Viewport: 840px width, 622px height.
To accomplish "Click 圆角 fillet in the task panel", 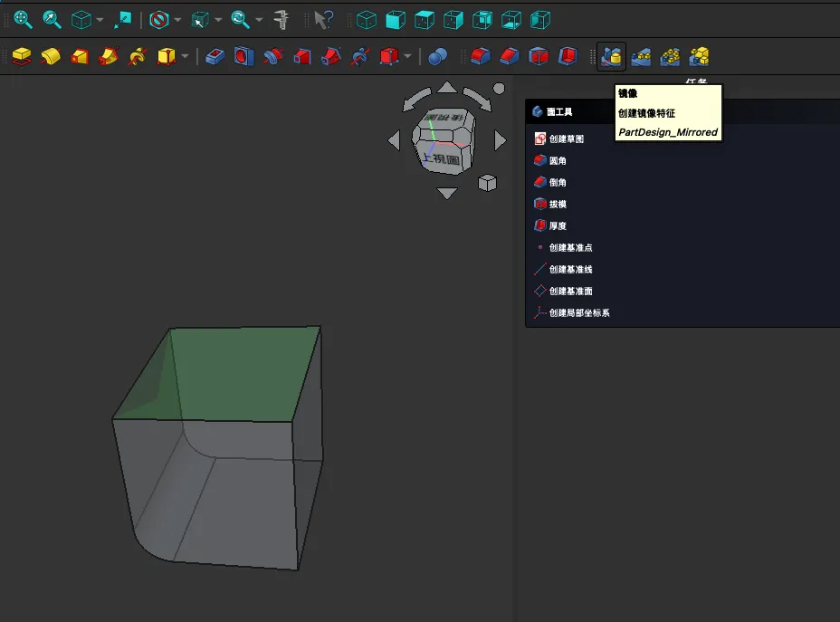I will (558, 161).
